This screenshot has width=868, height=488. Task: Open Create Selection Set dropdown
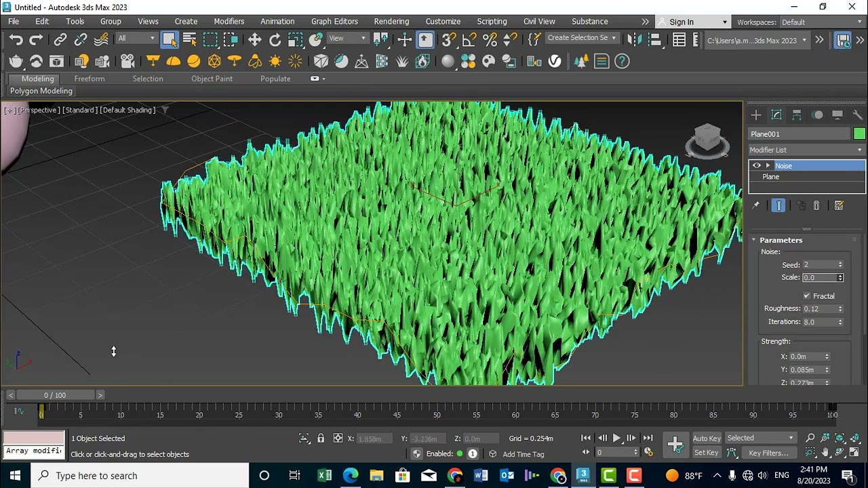click(x=582, y=38)
